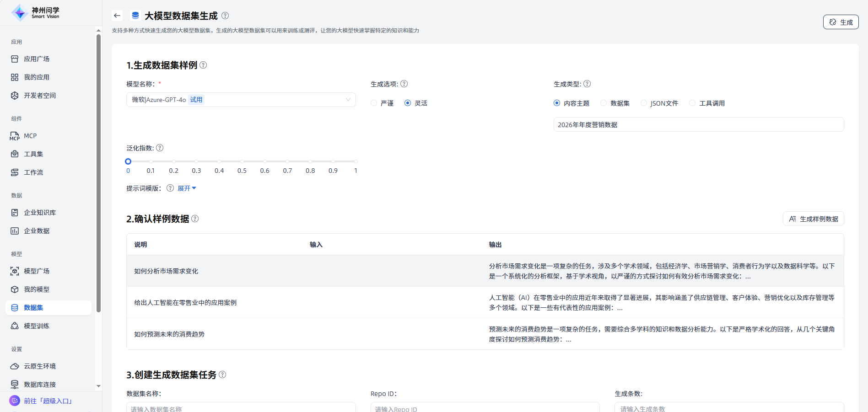Select the 严谨 generation option

(x=374, y=103)
